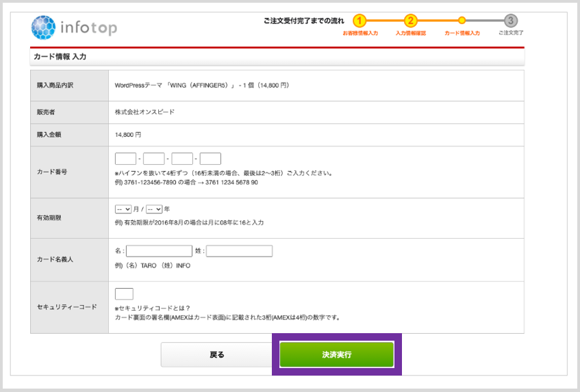Click the 3761-123456-7890 card example text
This screenshot has height=392, width=580.
[x=186, y=183]
